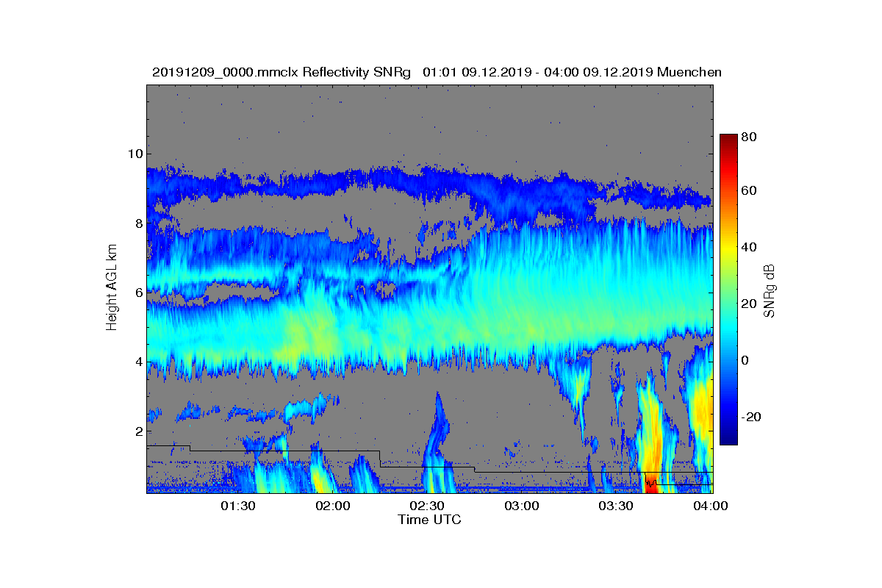Viewport: 882px width, 588px height.
Task: Click the "03:00" time tick label
Action: tap(523, 506)
